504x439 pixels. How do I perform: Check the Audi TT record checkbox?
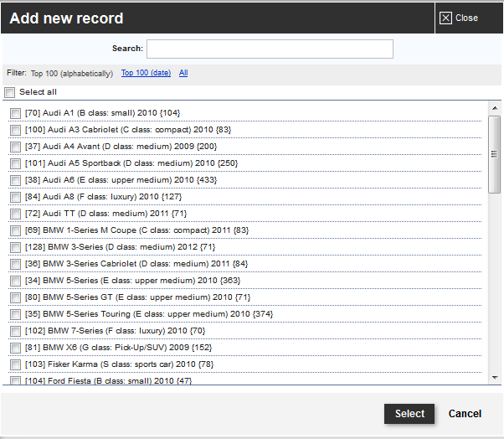coord(15,214)
